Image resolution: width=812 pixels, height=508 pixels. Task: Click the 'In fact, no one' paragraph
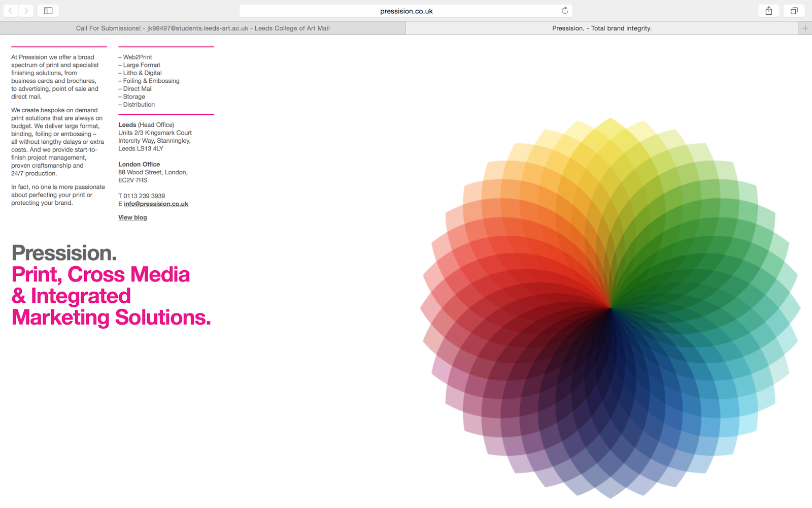58,195
